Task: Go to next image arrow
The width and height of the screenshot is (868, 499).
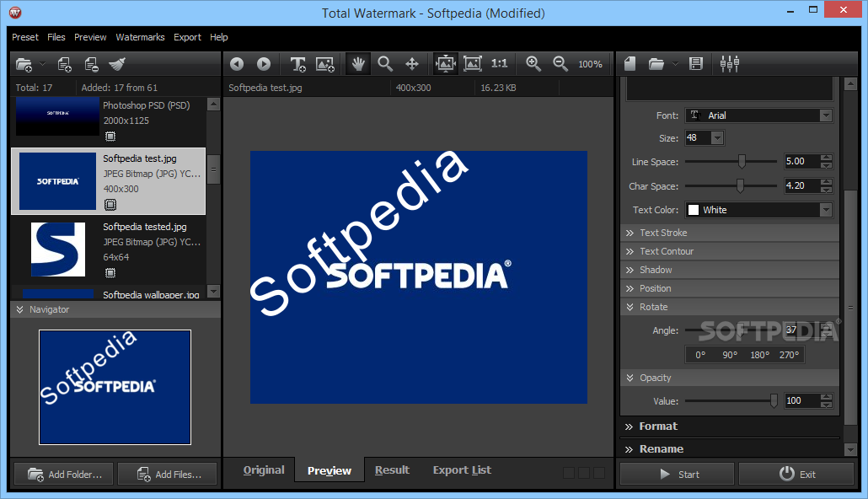Action: [264, 64]
